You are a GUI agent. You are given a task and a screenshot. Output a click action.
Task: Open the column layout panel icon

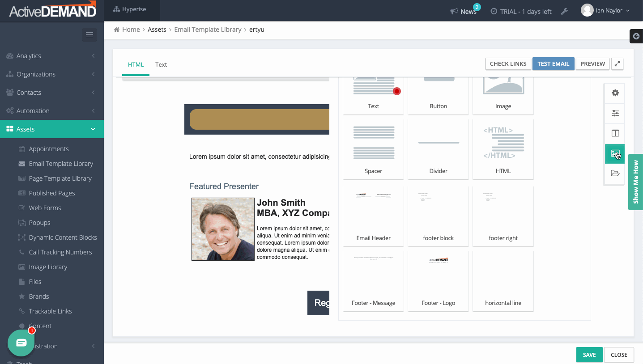[615, 133]
